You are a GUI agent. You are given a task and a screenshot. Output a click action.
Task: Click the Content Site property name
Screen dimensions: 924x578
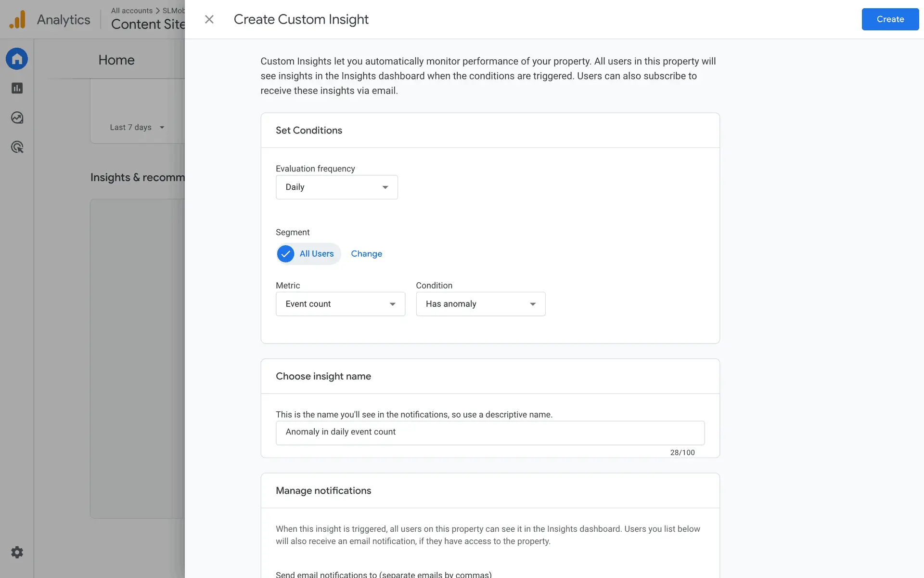coord(147,24)
